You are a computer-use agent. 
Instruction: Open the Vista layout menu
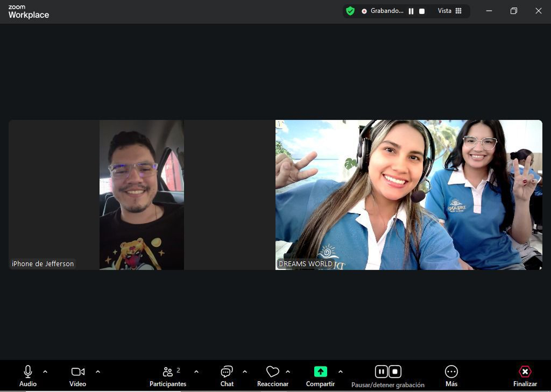pyautogui.click(x=450, y=11)
